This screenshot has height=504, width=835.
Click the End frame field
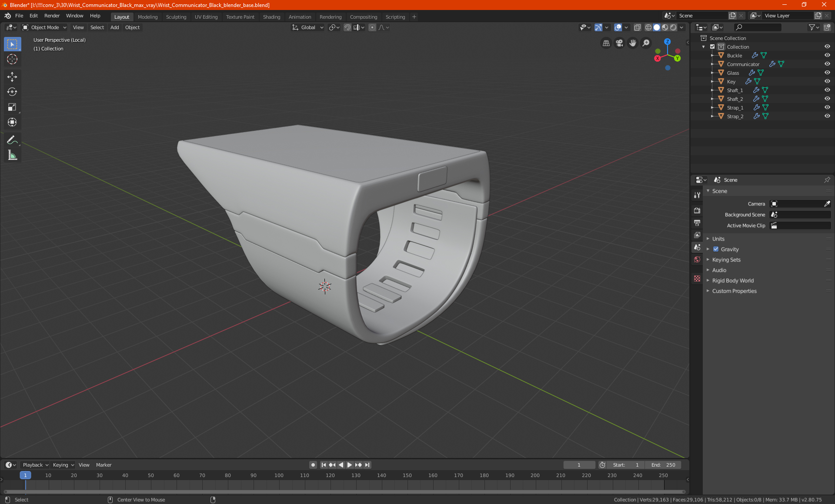663,465
